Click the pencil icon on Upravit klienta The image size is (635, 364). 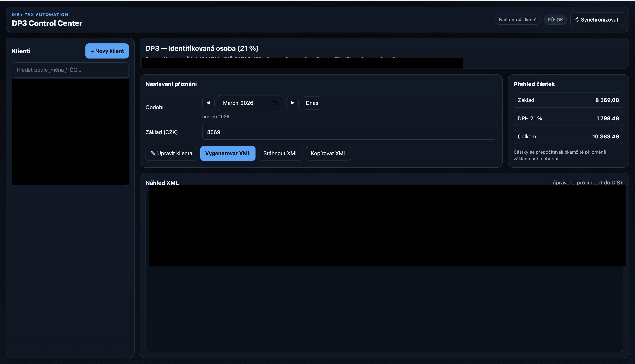153,153
